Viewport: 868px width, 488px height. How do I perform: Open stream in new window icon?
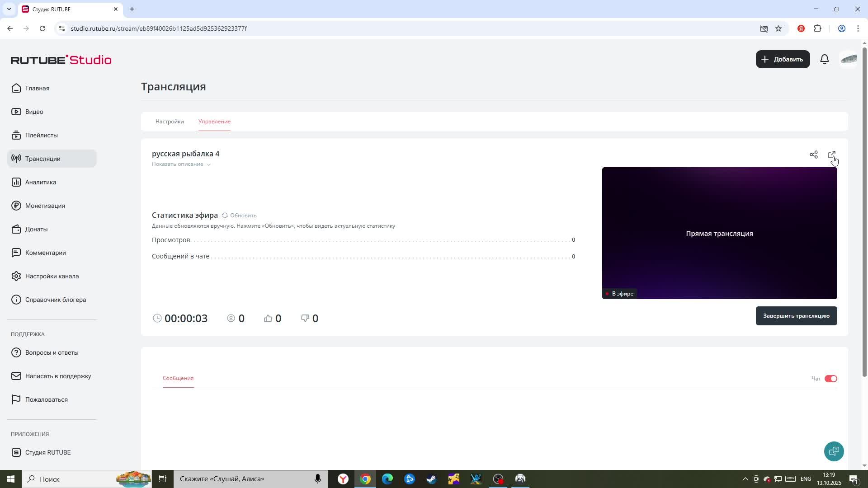click(x=831, y=155)
